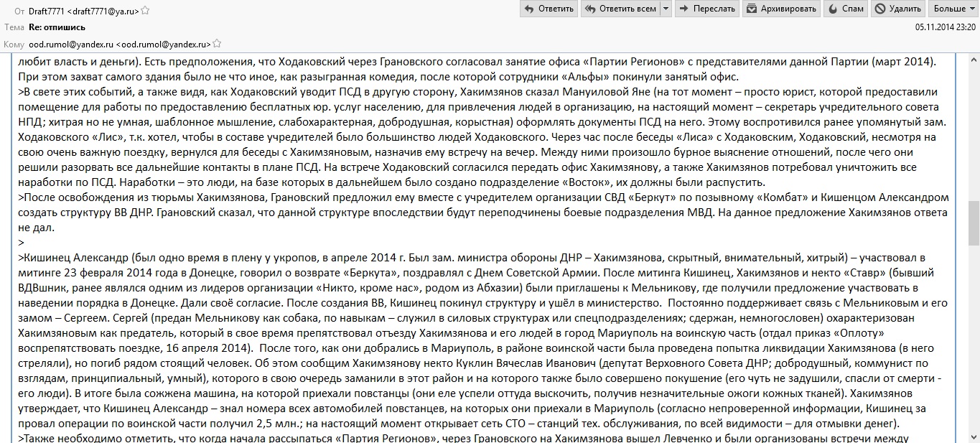Click the vertical scrollbar thumb
The width and height of the screenshot is (980, 443).
974,223
